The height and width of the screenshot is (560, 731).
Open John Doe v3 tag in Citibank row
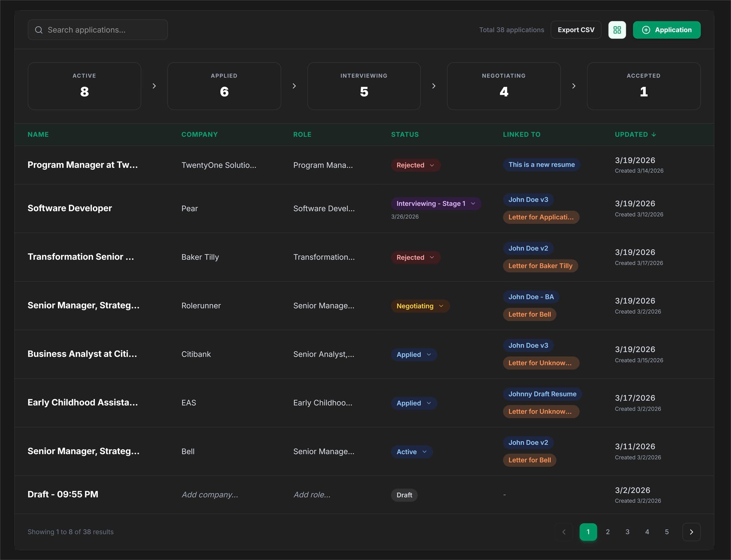click(528, 346)
